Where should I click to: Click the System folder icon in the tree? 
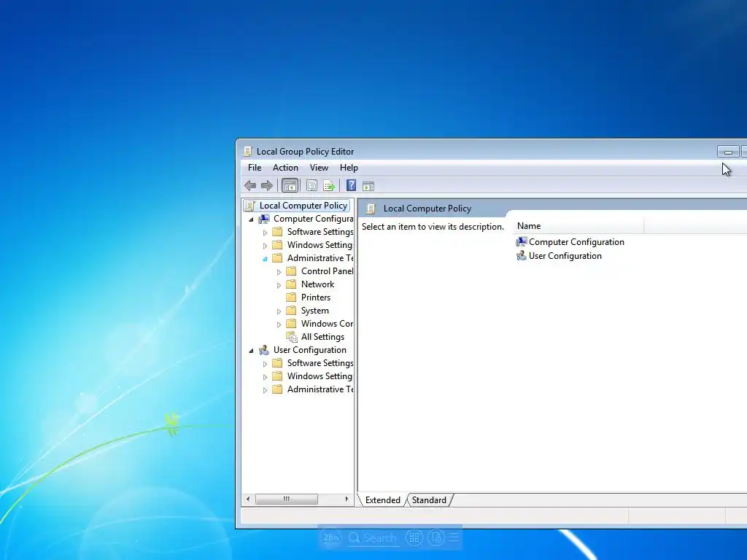291,311
